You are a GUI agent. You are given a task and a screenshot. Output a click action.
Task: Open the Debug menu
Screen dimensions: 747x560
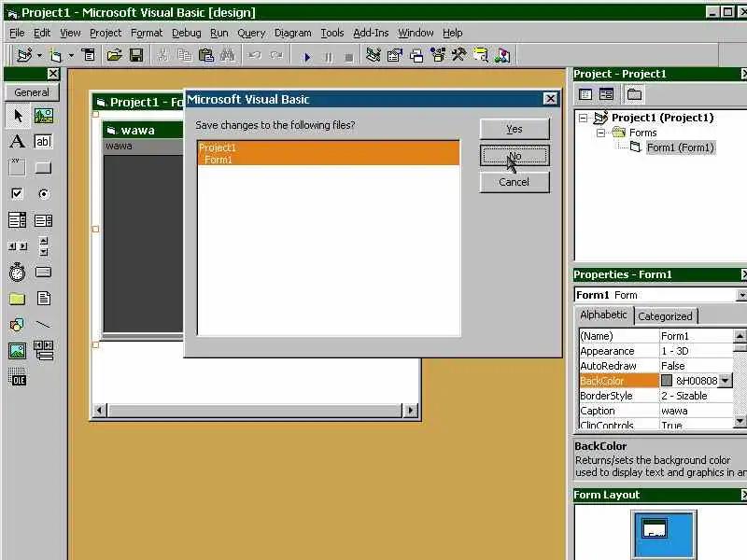coord(186,33)
